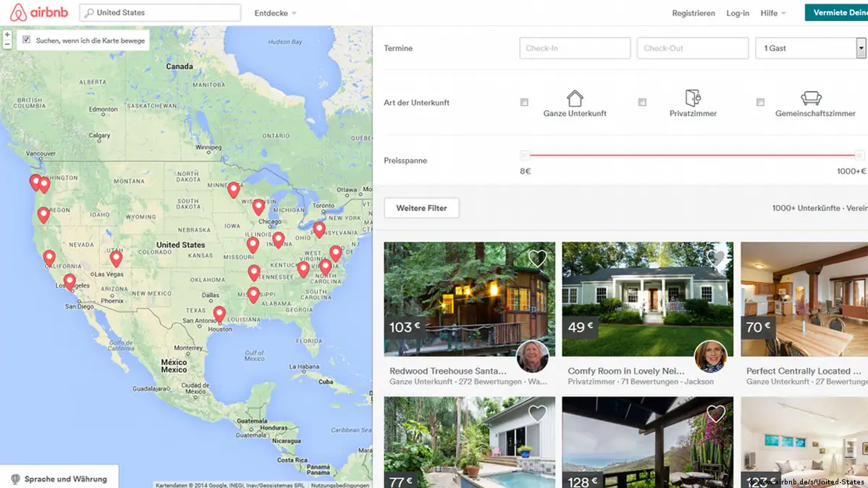Click the Registrieren link

693,13
